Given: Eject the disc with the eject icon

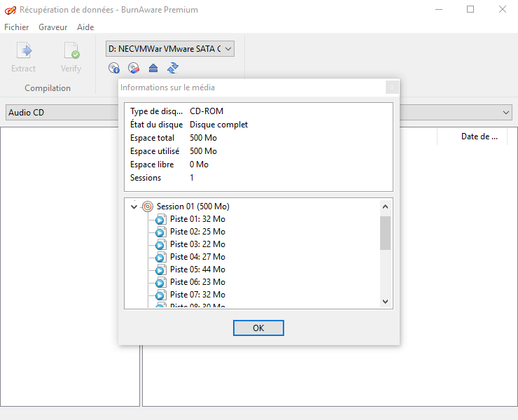Looking at the screenshot, I should [x=153, y=68].
